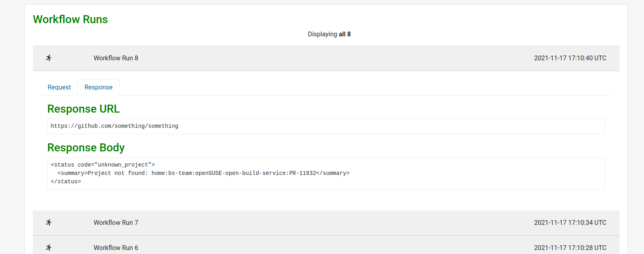Open the Workflow Runs page heading link
This screenshot has height=254, width=644.
click(70, 19)
